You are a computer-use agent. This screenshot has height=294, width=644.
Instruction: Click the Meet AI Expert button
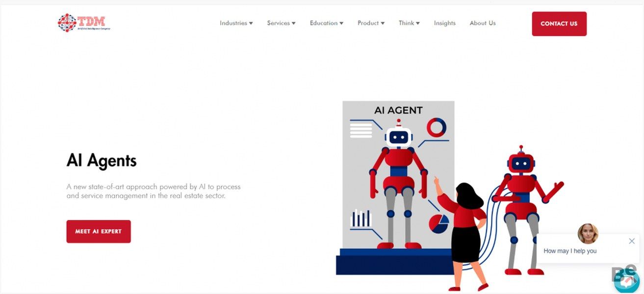99,231
